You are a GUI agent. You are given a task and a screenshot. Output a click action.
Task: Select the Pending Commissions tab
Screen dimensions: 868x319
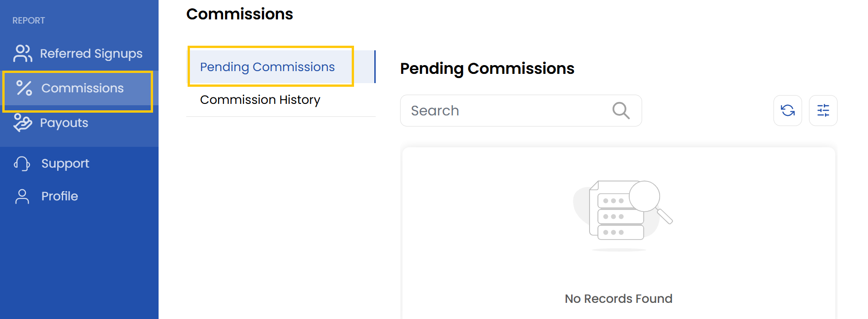coord(267,67)
